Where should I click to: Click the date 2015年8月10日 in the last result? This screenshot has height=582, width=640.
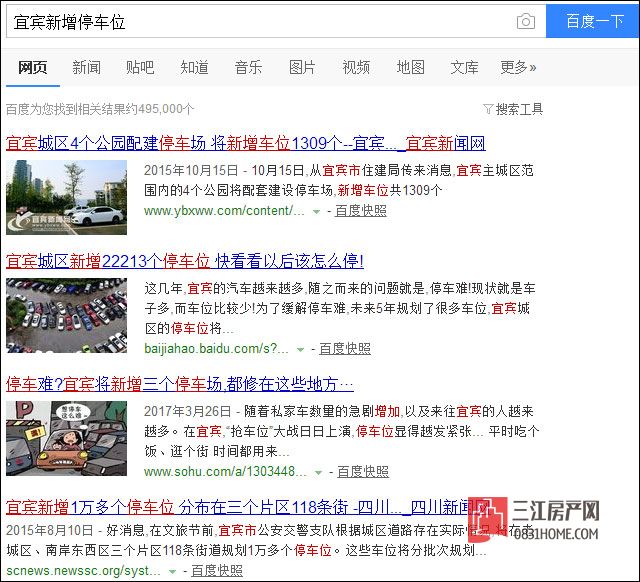click(x=49, y=530)
